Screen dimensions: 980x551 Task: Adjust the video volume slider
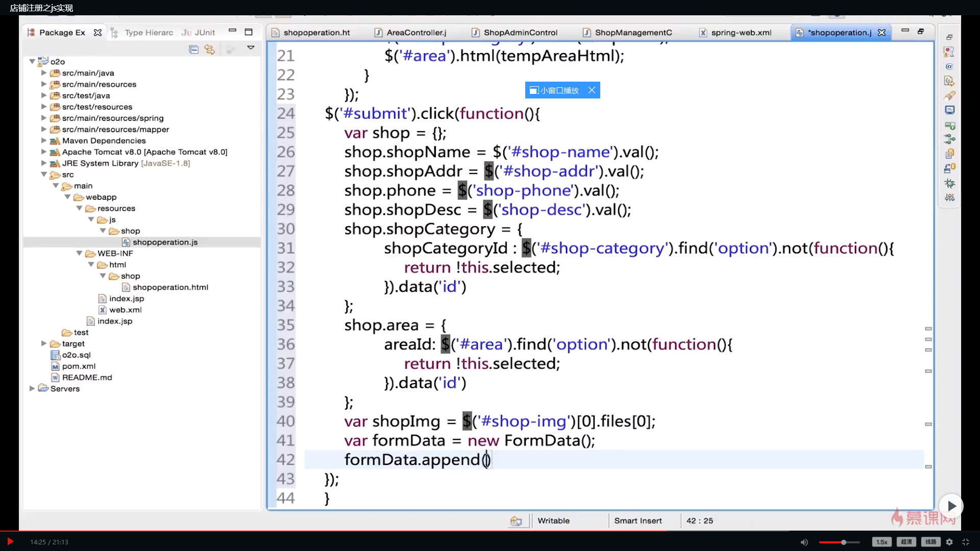843,542
